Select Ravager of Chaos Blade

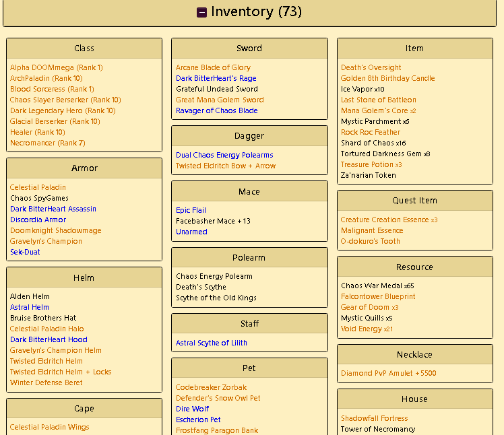tap(216, 110)
